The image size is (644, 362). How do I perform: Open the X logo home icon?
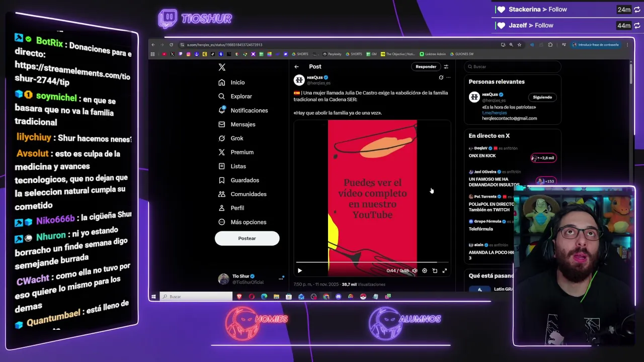pyautogui.click(x=222, y=67)
